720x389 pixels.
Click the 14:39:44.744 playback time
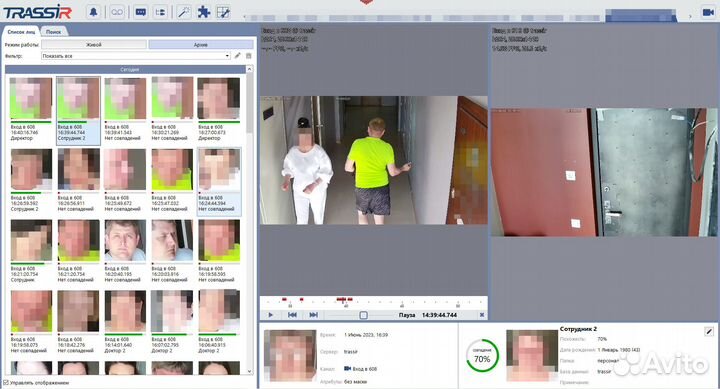pos(439,315)
